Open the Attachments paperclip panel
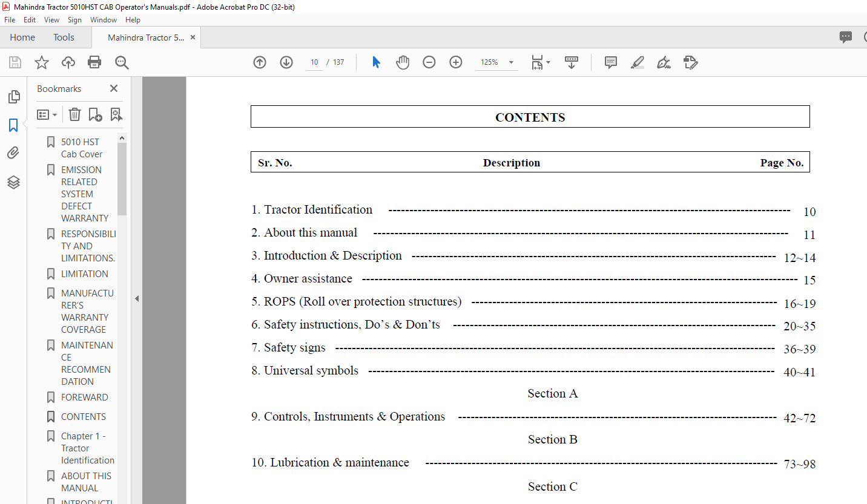 coord(13,153)
